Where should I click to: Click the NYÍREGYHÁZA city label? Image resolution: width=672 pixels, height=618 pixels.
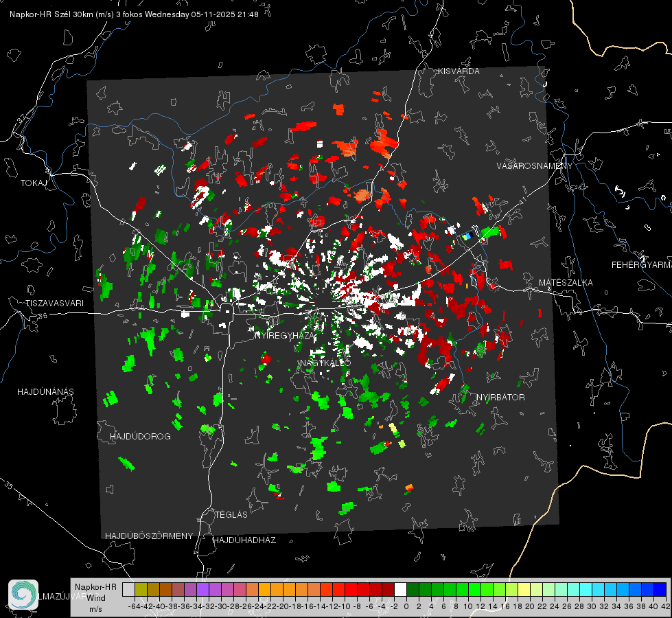(x=284, y=335)
